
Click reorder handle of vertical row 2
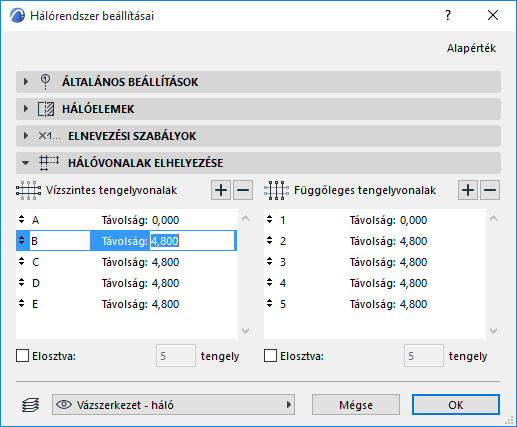(x=270, y=240)
